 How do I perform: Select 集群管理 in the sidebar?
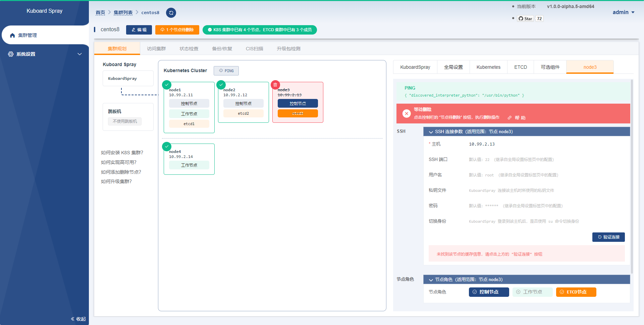point(45,35)
